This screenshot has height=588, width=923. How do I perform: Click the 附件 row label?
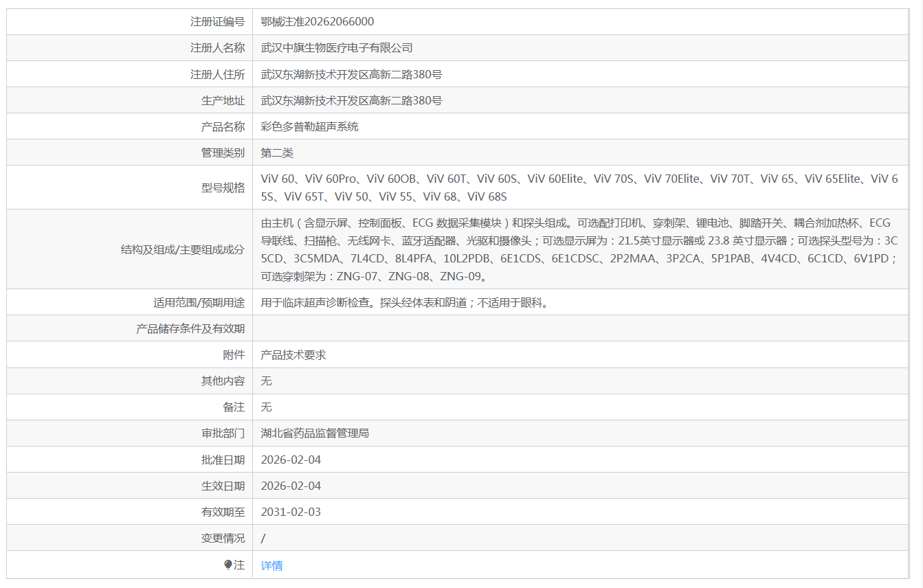[x=234, y=354]
